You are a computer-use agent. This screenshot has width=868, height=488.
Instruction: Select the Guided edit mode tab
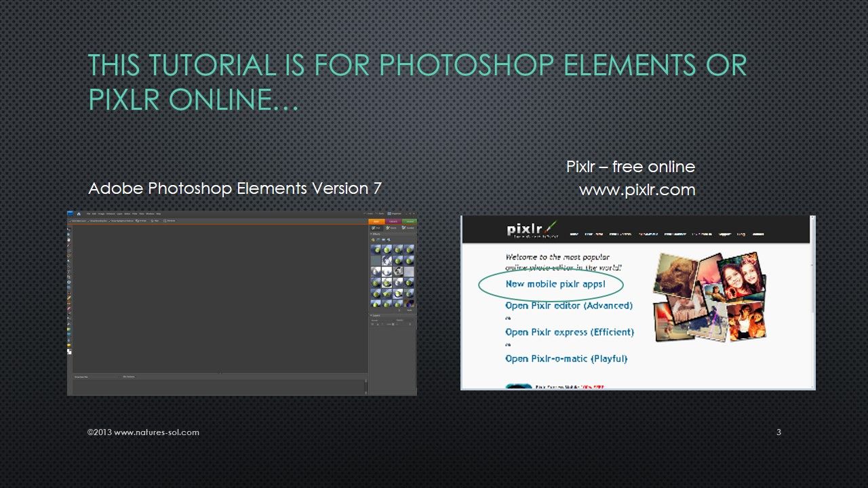coord(408,228)
